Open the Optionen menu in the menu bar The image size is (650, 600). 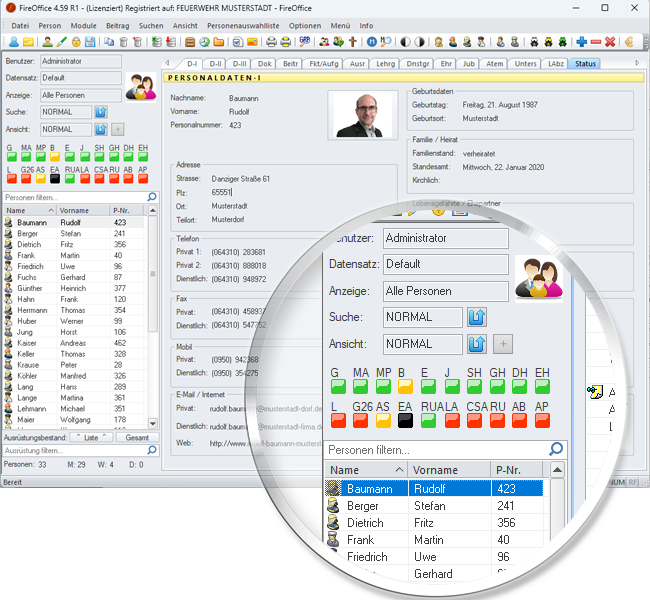303,25
